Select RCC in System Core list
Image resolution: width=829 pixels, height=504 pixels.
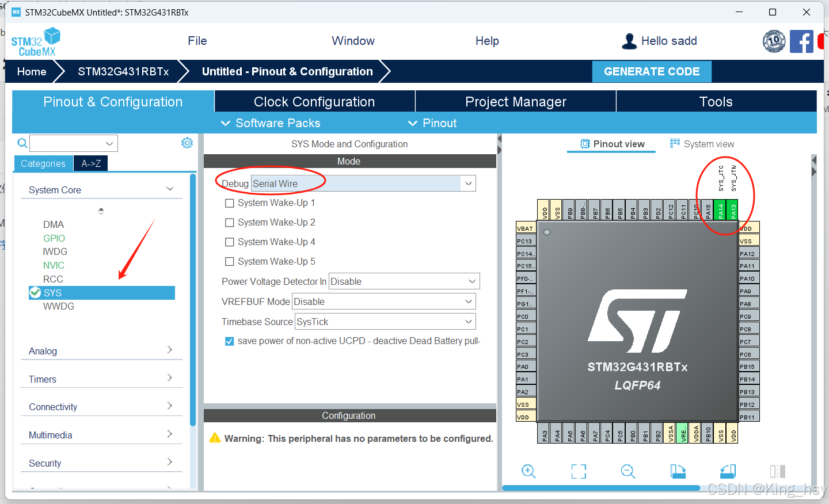(53, 279)
